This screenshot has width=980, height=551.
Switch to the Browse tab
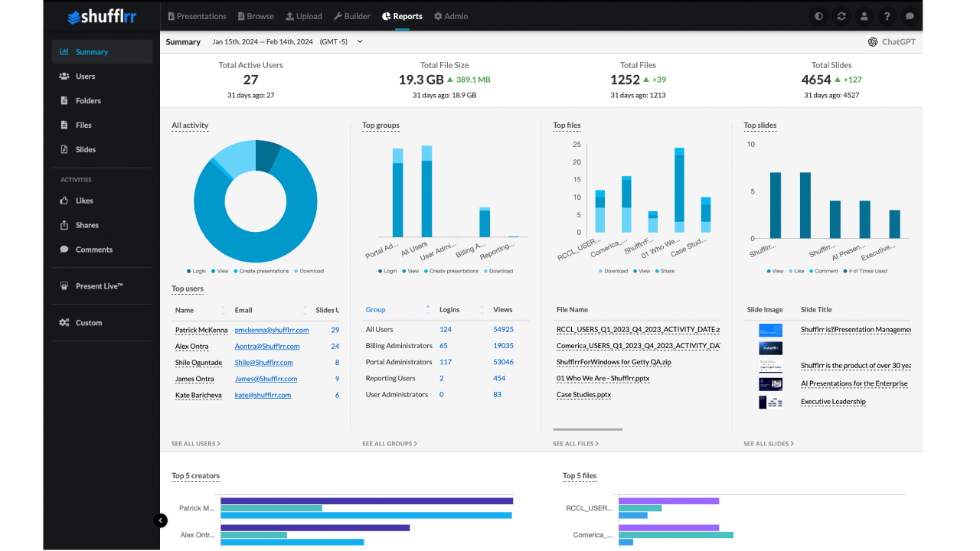[x=256, y=16]
